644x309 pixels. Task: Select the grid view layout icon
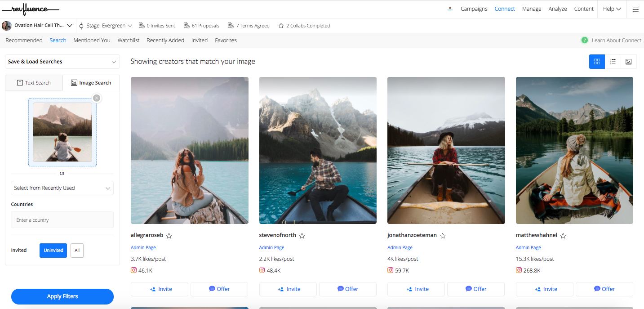click(x=597, y=62)
